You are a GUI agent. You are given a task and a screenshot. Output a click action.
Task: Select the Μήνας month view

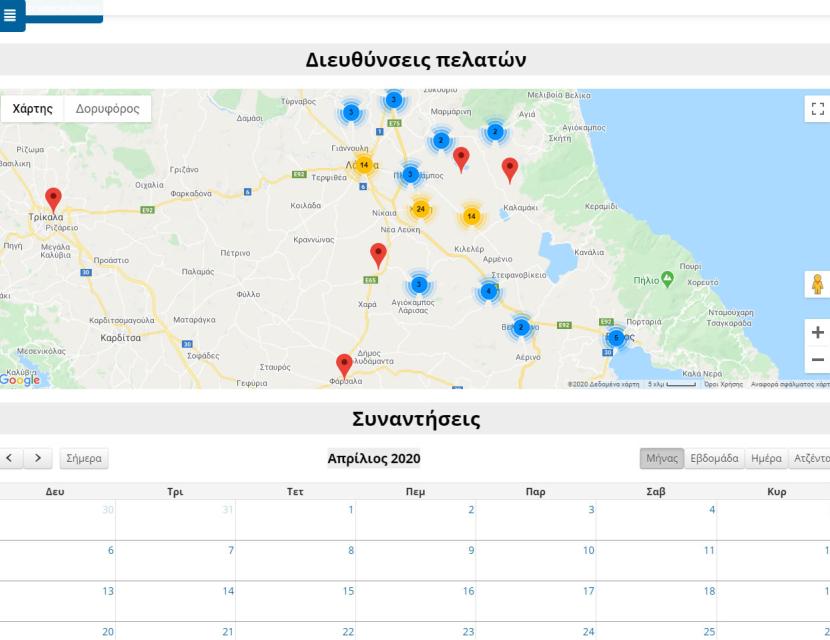pyautogui.click(x=662, y=458)
